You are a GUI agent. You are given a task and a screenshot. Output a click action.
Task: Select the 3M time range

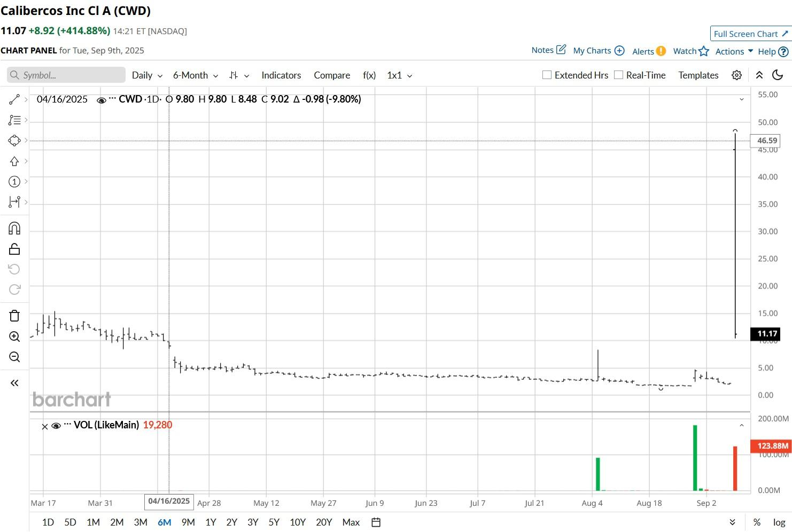(141, 522)
